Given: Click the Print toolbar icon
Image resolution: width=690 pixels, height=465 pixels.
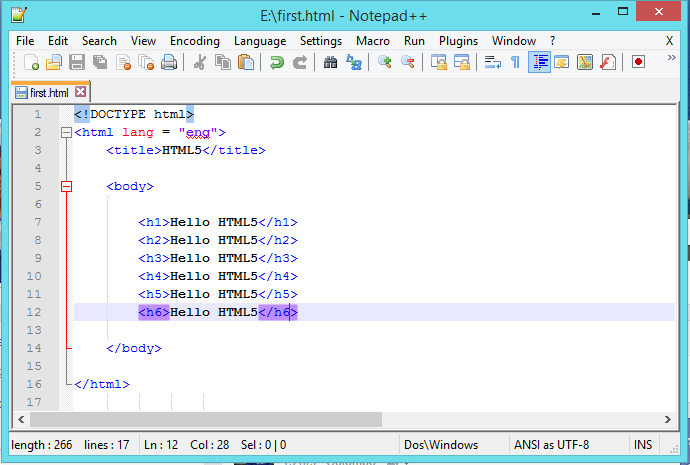Looking at the screenshot, I should click(169, 62).
